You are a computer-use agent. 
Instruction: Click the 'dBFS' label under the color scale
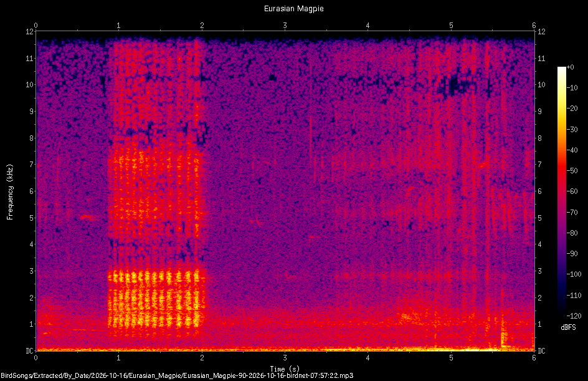[x=568, y=327]
